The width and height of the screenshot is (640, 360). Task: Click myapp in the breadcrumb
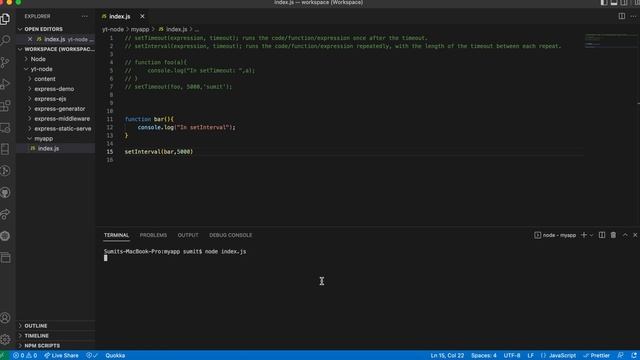[140, 29]
